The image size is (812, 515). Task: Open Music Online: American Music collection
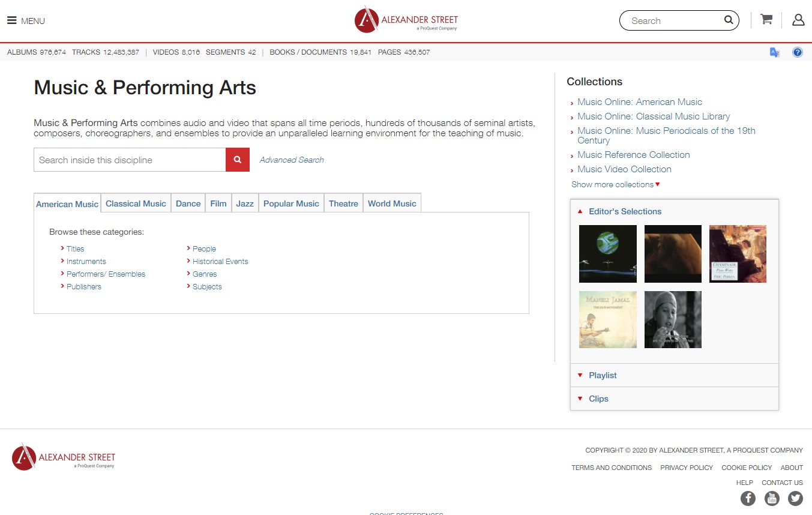click(640, 102)
